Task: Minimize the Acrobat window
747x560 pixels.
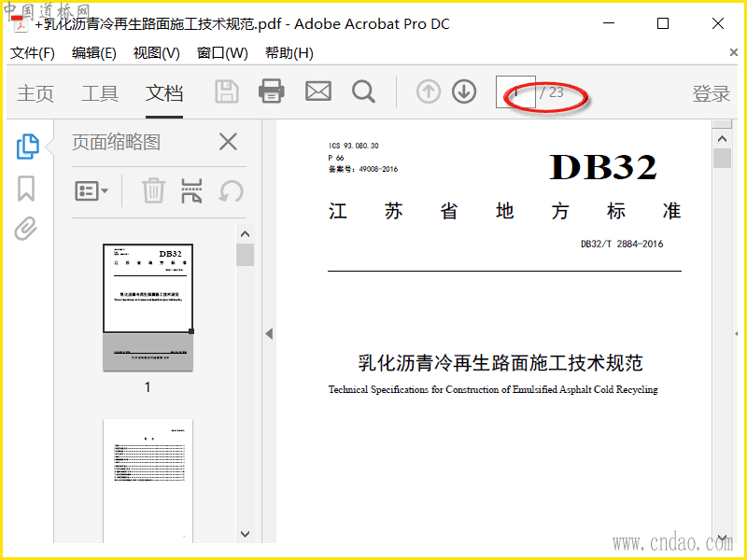Action: coord(609,23)
